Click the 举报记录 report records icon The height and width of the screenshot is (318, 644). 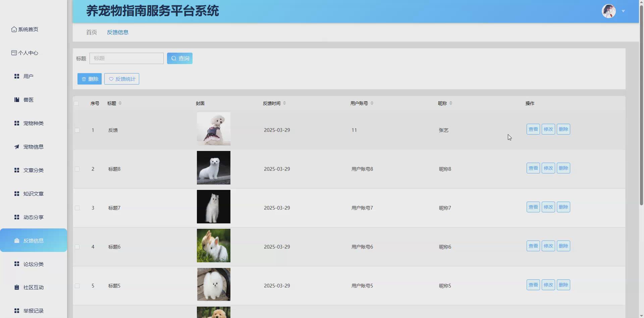[17, 311]
